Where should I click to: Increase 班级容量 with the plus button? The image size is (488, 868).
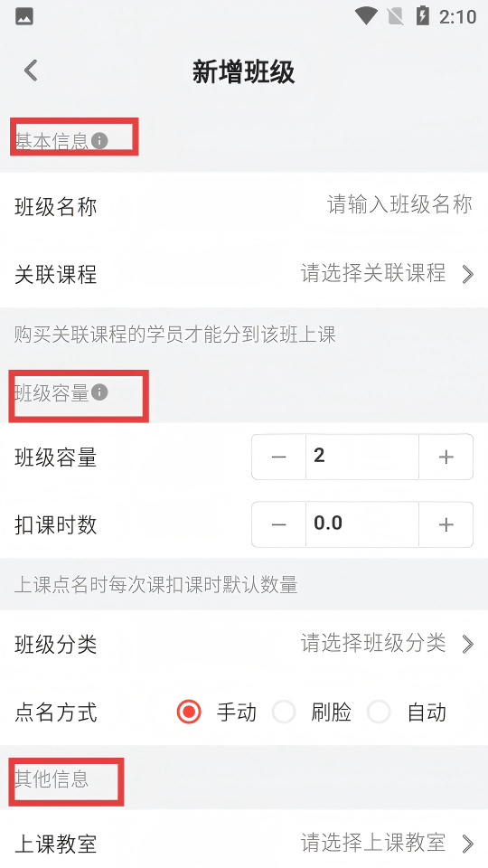(446, 457)
